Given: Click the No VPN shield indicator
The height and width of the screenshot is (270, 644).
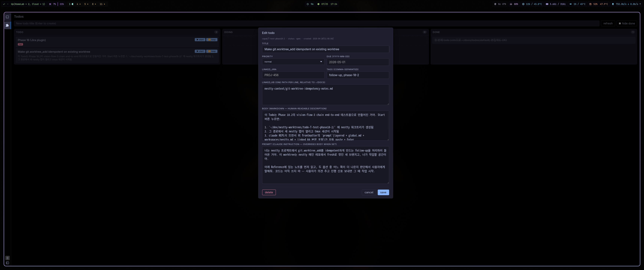Looking at the screenshot, I should pyautogui.click(x=500, y=4).
